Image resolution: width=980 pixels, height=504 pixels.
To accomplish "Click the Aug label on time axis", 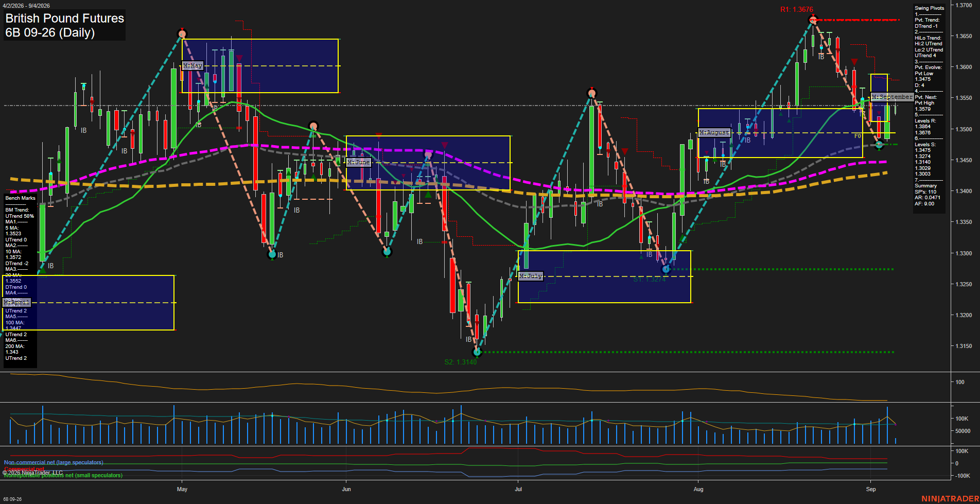I will click(698, 489).
